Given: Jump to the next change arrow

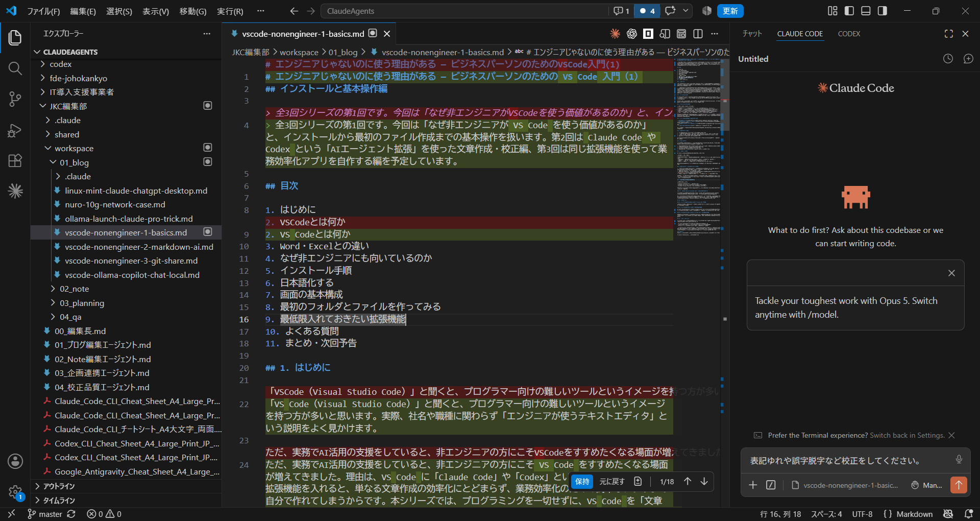Looking at the screenshot, I should (704, 481).
